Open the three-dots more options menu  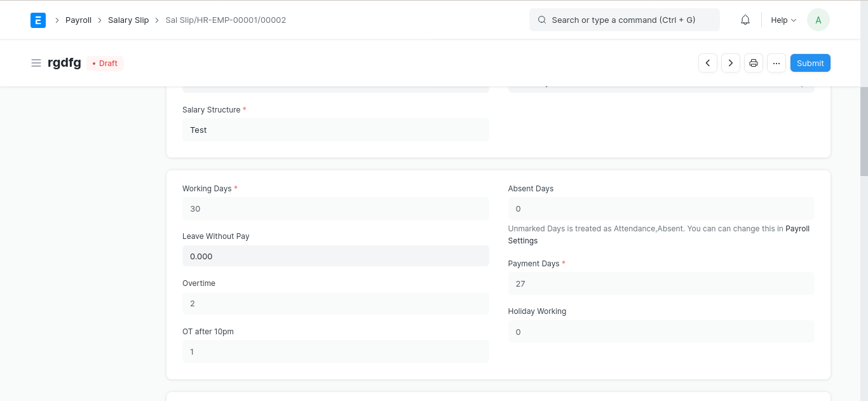(776, 63)
